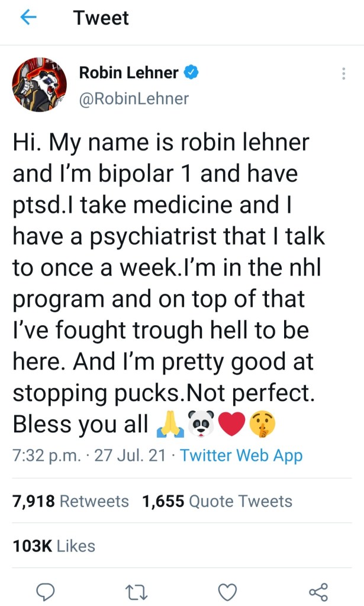Image resolution: width=364 pixels, height=606 pixels.
Task: Go back using the left arrow
Action: [x=28, y=18]
